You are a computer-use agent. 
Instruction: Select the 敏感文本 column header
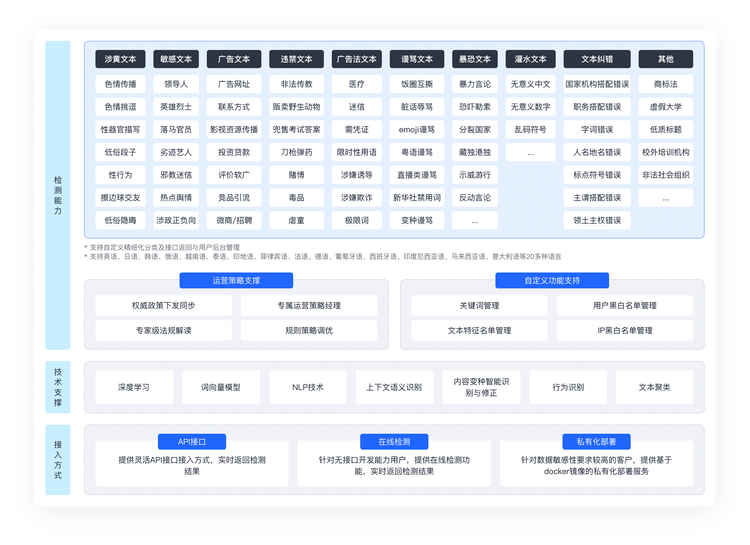click(176, 59)
